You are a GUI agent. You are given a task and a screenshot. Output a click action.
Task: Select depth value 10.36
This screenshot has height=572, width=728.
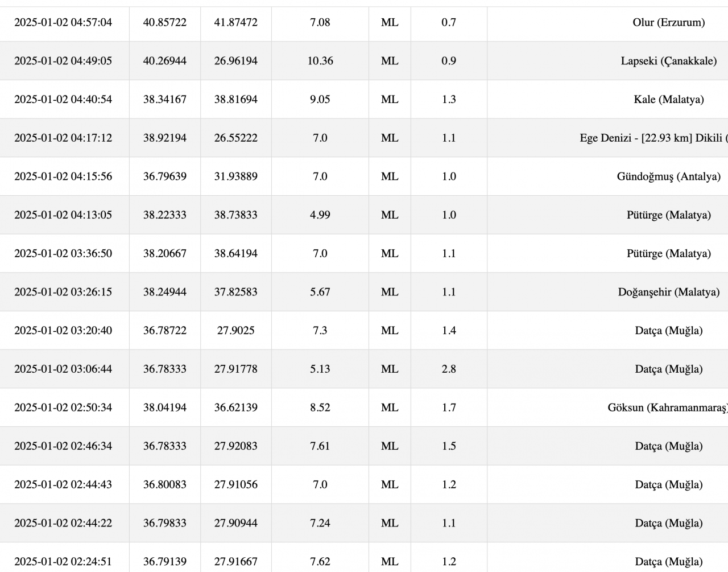click(320, 61)
